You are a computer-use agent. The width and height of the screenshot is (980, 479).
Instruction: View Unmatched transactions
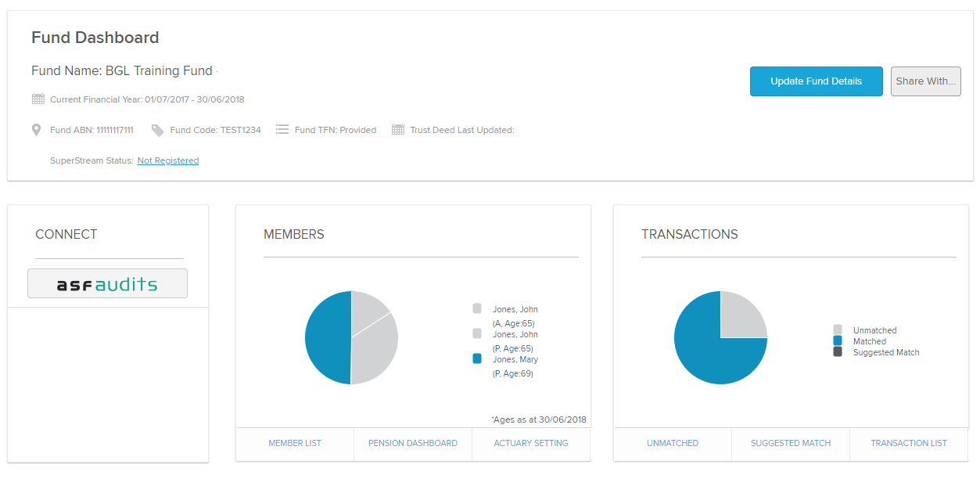coord(673,443)
